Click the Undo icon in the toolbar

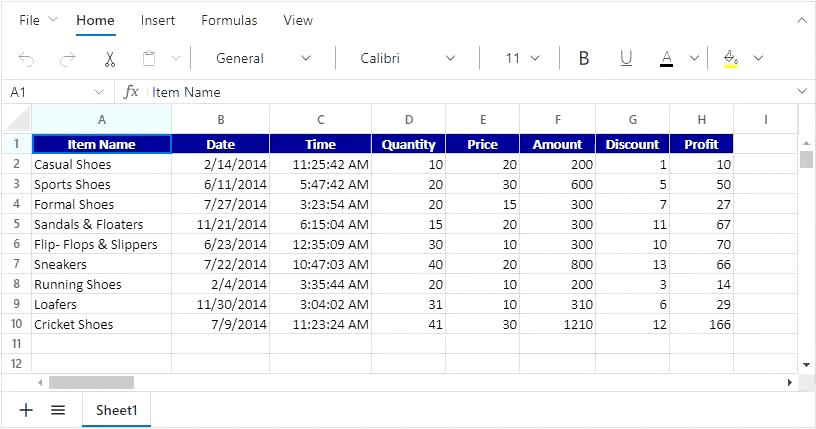26,59
